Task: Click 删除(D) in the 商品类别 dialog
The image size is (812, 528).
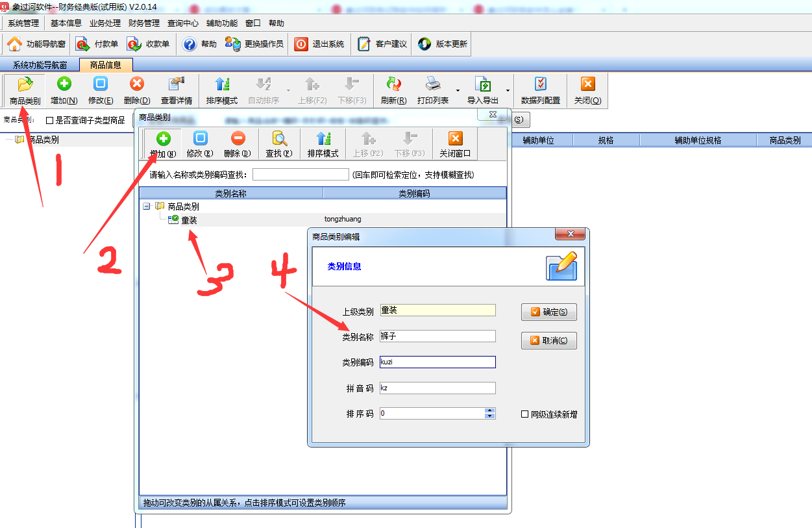Action: (238, 145)
